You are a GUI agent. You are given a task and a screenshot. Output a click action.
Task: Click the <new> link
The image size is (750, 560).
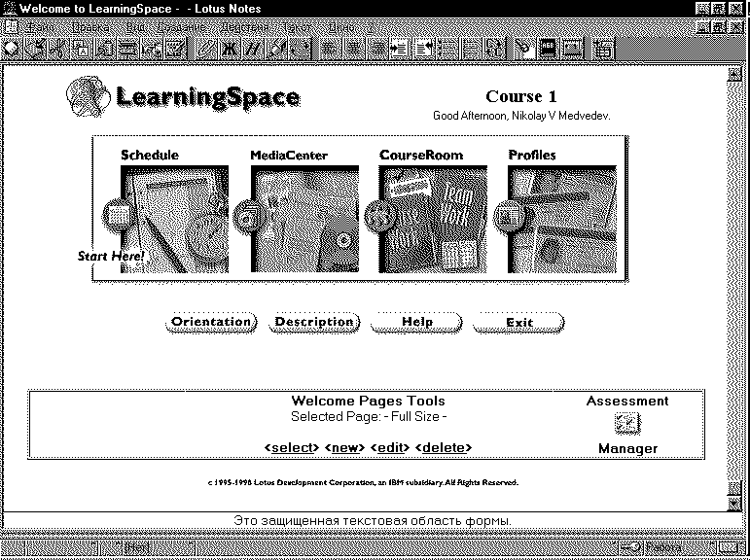tap(345, 448)
